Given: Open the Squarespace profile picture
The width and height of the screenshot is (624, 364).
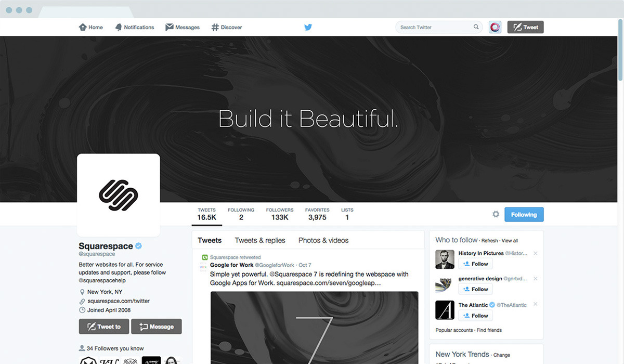Looking at the screenshot, I should coord(119,195).
